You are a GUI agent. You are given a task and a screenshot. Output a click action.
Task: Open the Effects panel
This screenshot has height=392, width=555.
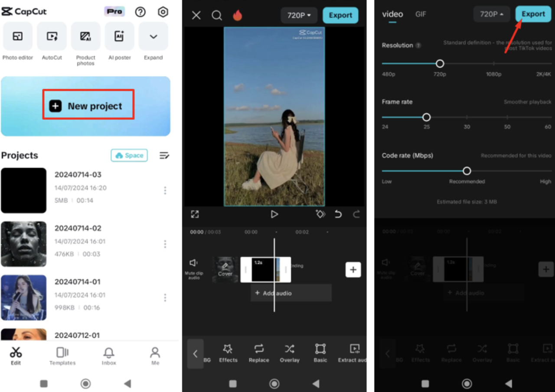(228, 353)
